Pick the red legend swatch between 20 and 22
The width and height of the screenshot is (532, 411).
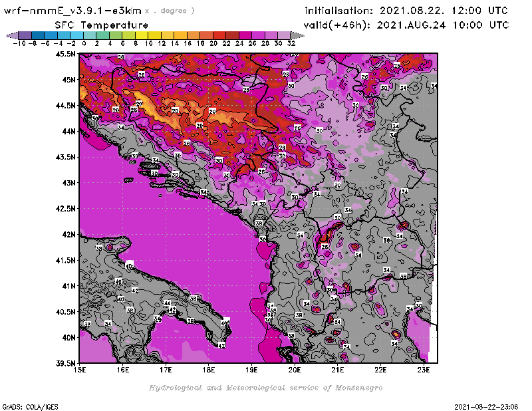pos(219,35)
